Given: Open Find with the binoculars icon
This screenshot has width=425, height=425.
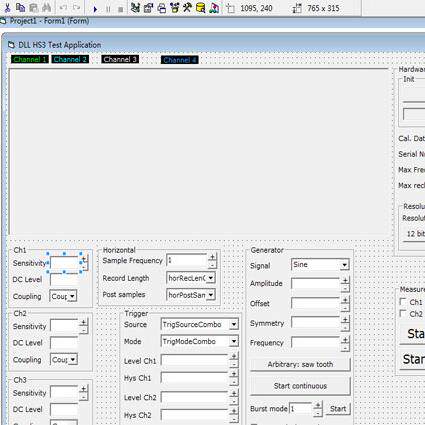Looking at the screenshot, I should coord(47,8).
